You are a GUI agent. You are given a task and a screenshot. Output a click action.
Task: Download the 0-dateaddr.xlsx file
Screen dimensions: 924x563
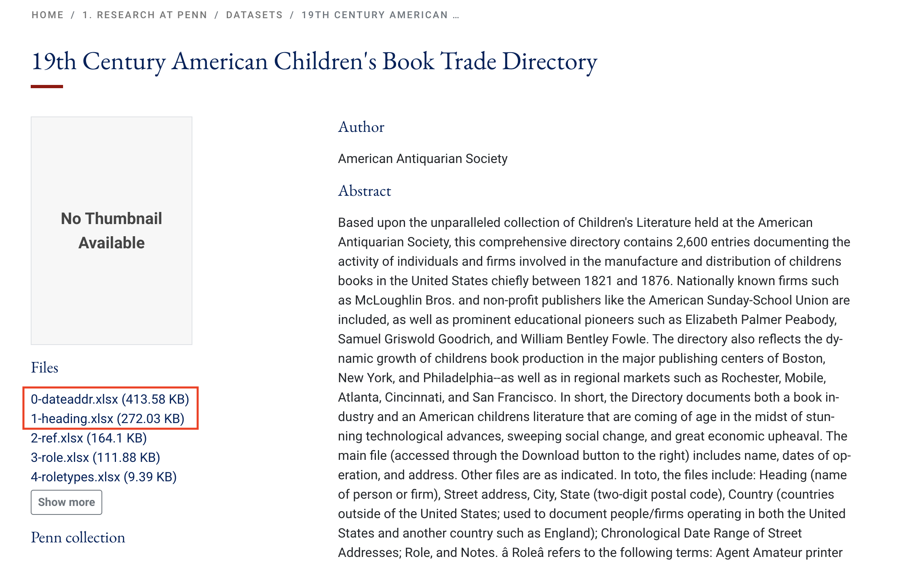coord(110,399)
